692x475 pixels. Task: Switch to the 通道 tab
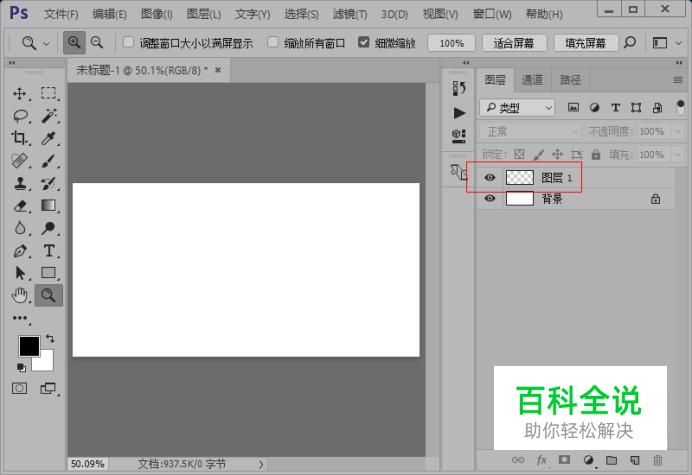click(x=532, y=80)
